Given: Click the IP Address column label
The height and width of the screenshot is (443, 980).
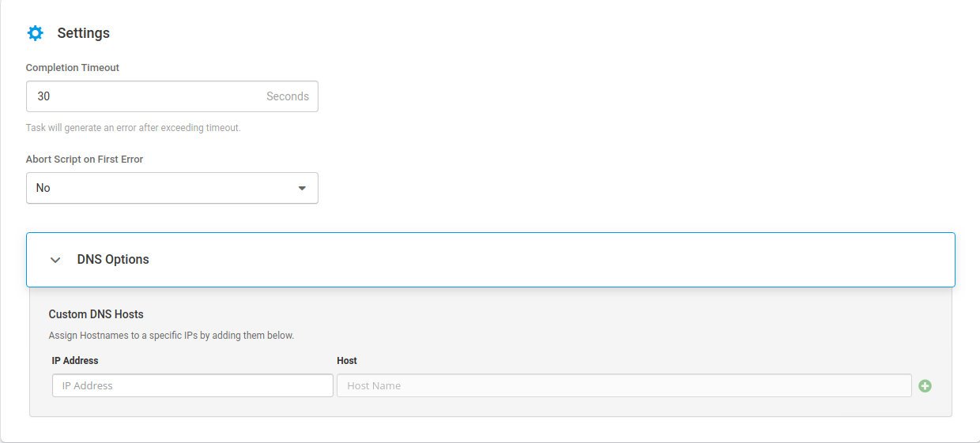Looking at the screenshot, I should pos(75,361).
